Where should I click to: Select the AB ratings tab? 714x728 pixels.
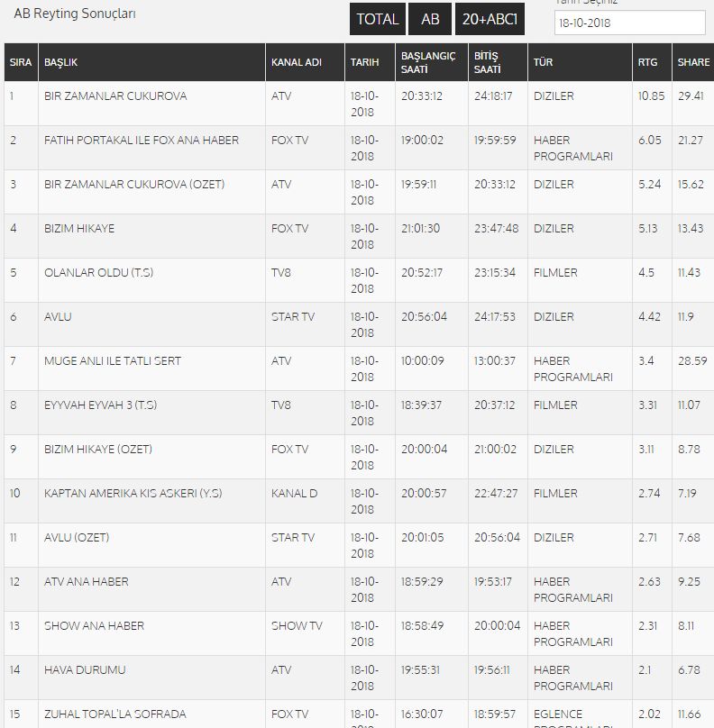pos(430,19)
